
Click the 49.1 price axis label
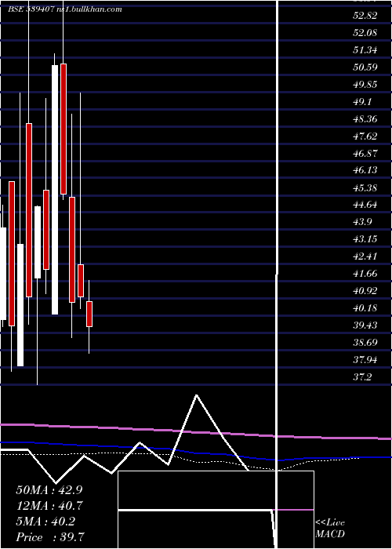362,101
